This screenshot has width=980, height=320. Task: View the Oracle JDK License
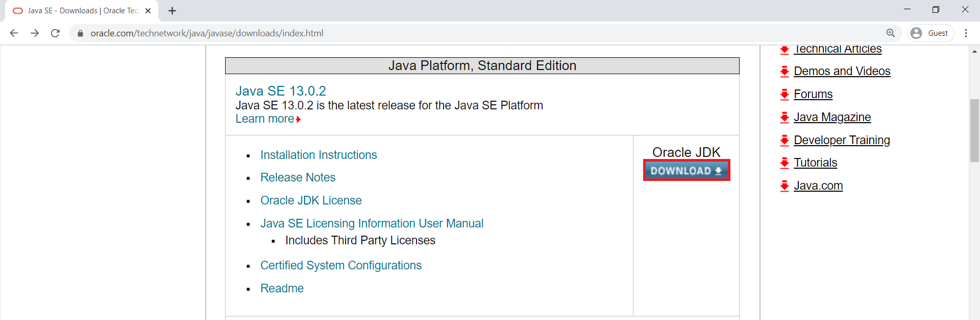coord(311,200)
